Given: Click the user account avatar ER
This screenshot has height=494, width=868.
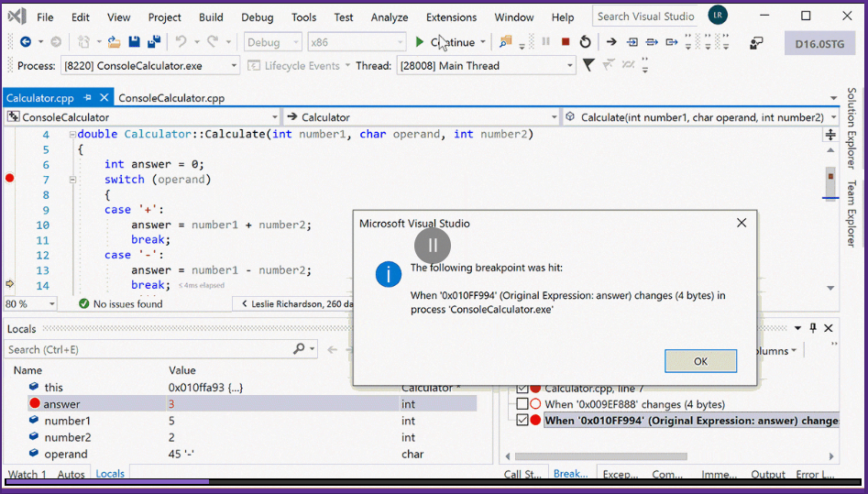Looking at the screenshot, I should [x=718, y=16].
